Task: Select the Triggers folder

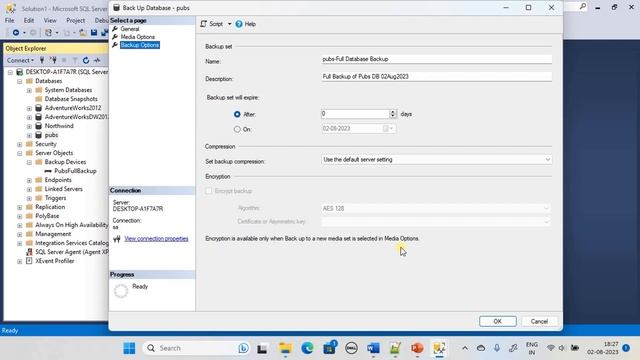Action: 55,198
